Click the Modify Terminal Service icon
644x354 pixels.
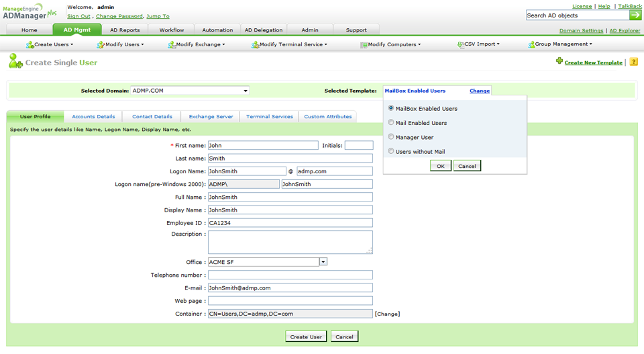coord(255,45)
